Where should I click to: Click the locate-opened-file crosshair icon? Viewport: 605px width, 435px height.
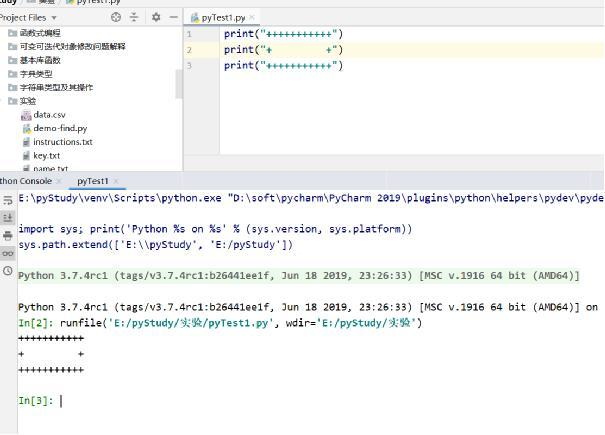point(116,17)
